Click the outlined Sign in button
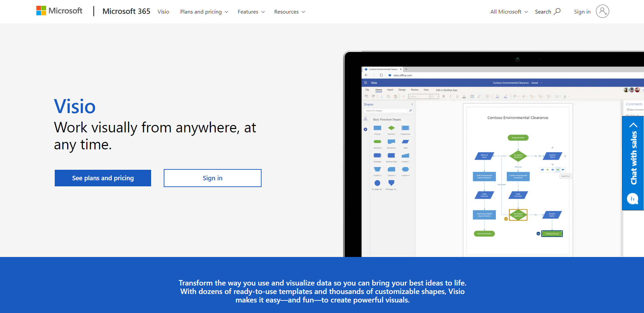This screenshot has height=313, width=644. point(213,178)
